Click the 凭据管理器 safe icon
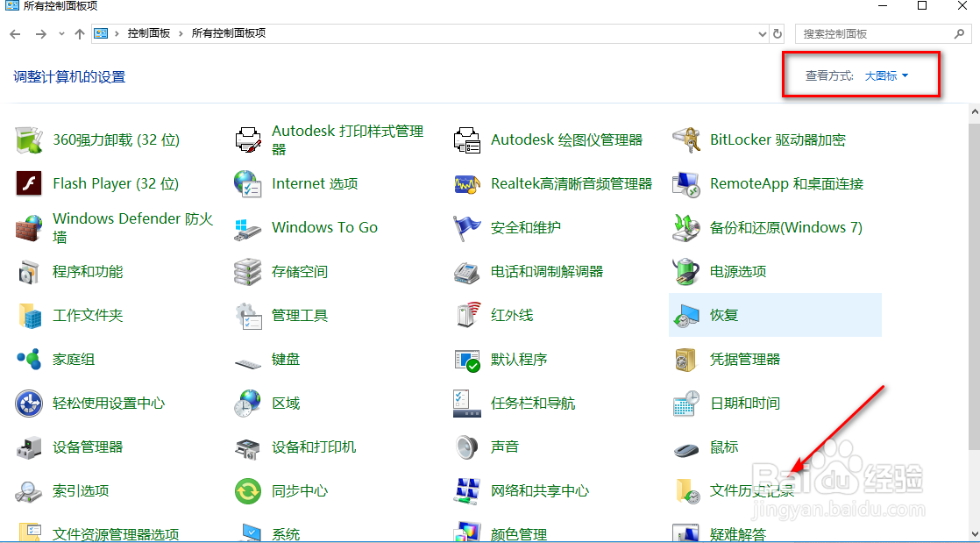This screenshot has height=543, width=980. coord(685,359)
